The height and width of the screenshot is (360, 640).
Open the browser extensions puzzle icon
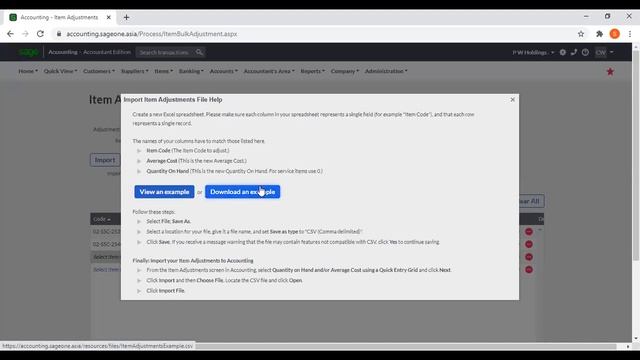pyautogui.click(x=599, y=34)
